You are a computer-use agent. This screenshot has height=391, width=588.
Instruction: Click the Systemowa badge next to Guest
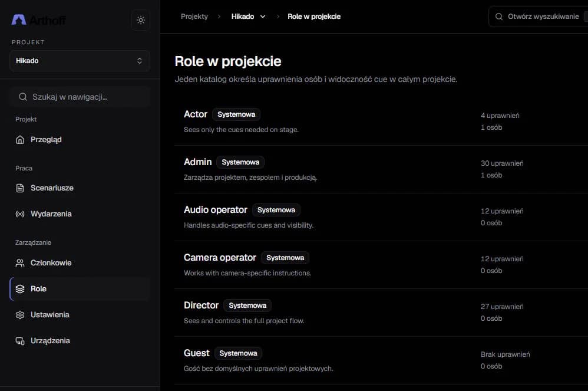pyautogui.click(x=238, y=353)
